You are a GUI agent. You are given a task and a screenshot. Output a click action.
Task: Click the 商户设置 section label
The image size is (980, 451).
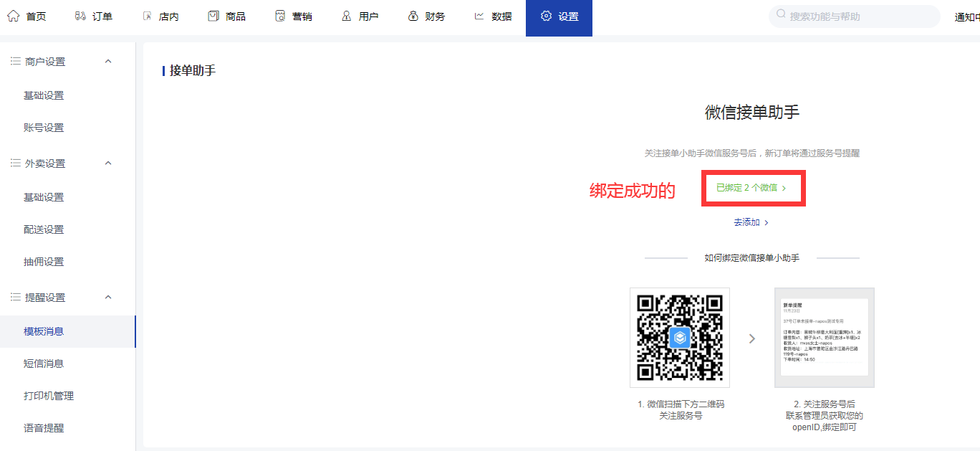tap(45, 62)
